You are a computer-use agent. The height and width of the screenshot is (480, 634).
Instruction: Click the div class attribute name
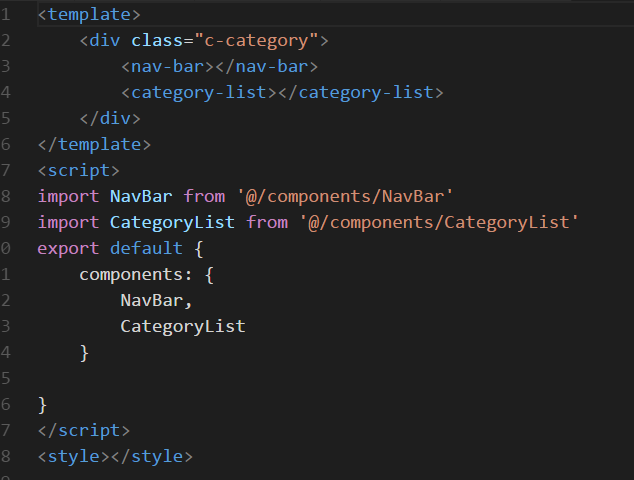pyautogui.click(x=157, y=41)
